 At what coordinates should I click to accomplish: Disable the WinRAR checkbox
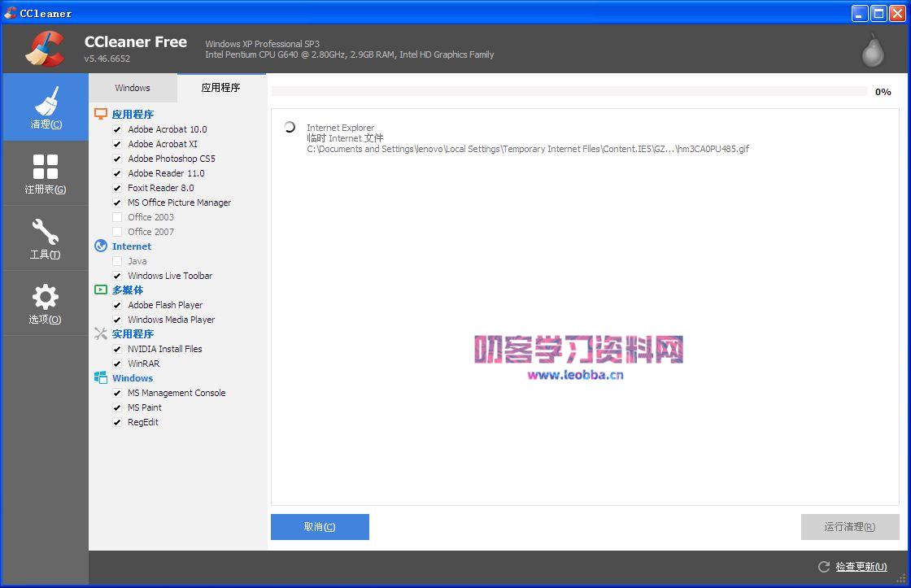coord(116,364)
